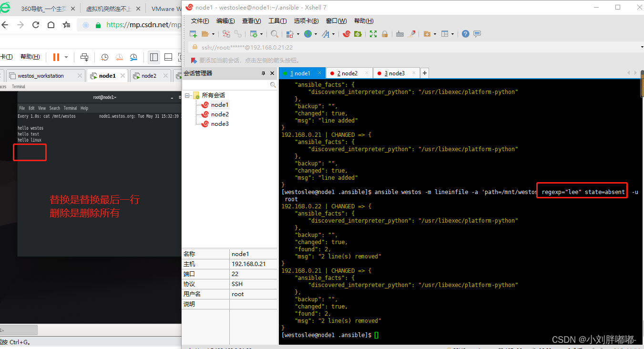644x349 pixels.
Task: Click the session manager search box
Action: tap(230, 84)
